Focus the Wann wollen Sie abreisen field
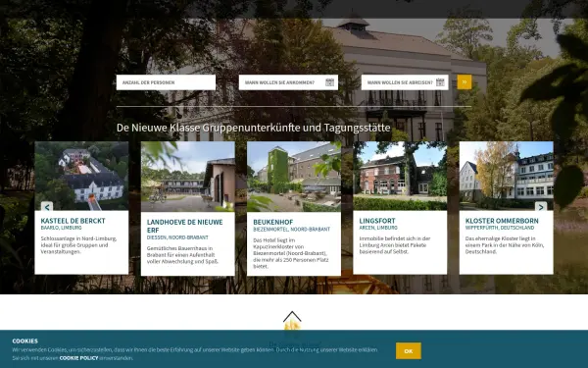 point(405,82)
